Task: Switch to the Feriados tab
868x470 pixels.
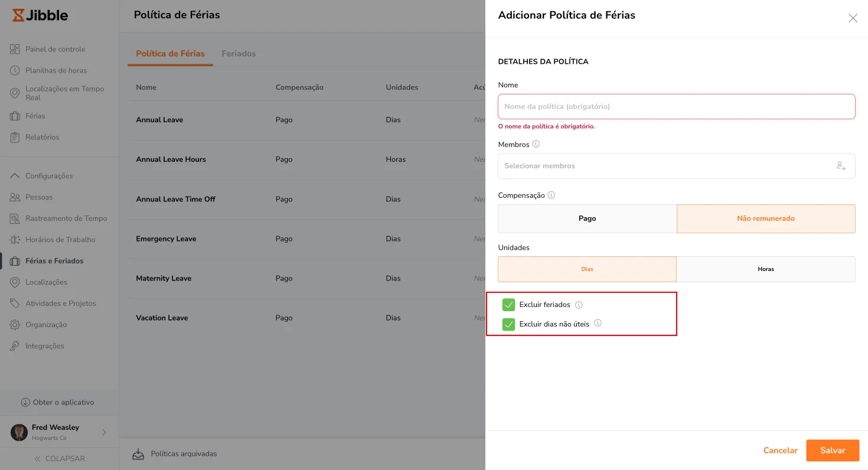Action: [x=239, y=54]
